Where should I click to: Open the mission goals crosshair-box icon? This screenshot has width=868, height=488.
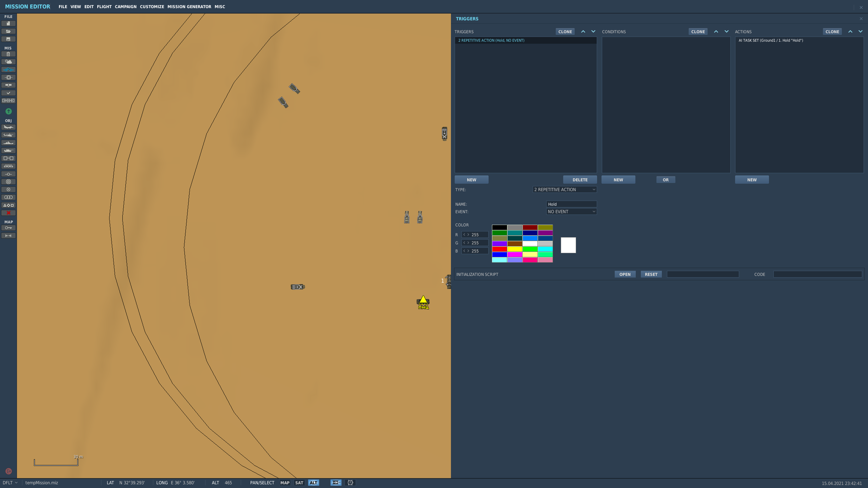pyautogui.click(x=8, y=77)
